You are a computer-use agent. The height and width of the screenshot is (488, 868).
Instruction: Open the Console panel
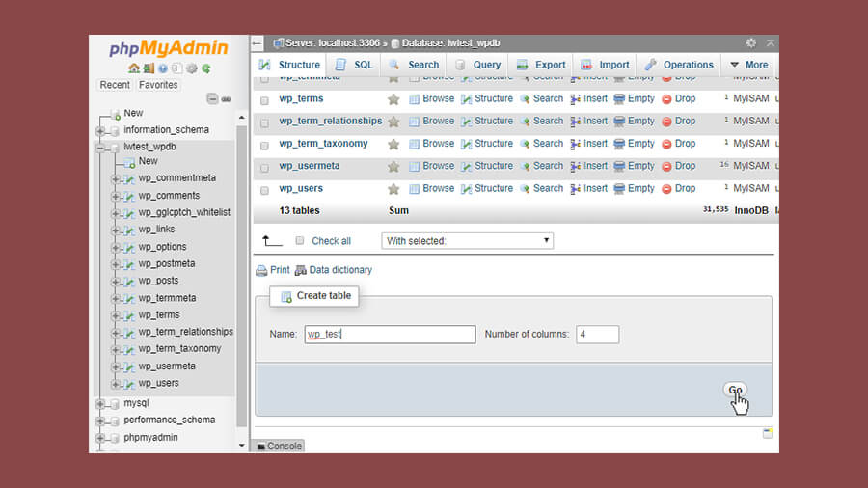(280, 446)
